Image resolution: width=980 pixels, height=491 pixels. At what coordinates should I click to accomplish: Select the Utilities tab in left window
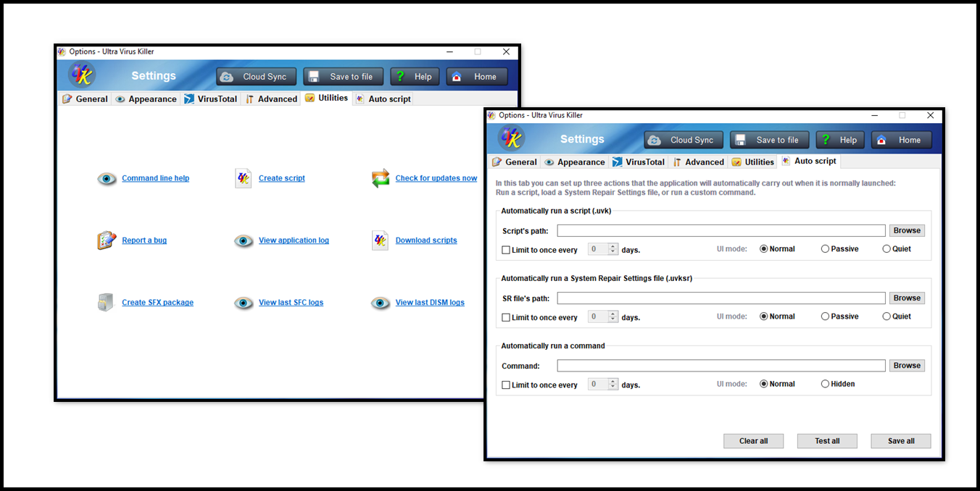pos(326,98)
